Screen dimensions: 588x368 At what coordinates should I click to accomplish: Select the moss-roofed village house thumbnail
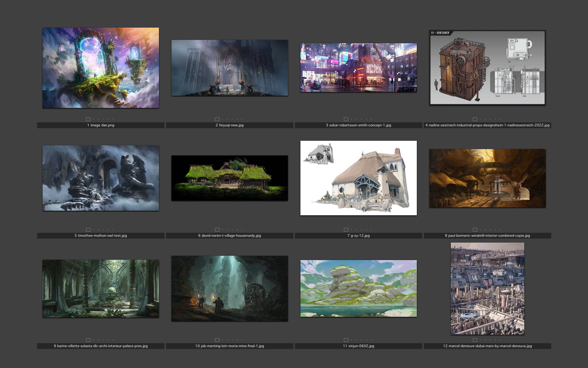(x=230, y=178)
